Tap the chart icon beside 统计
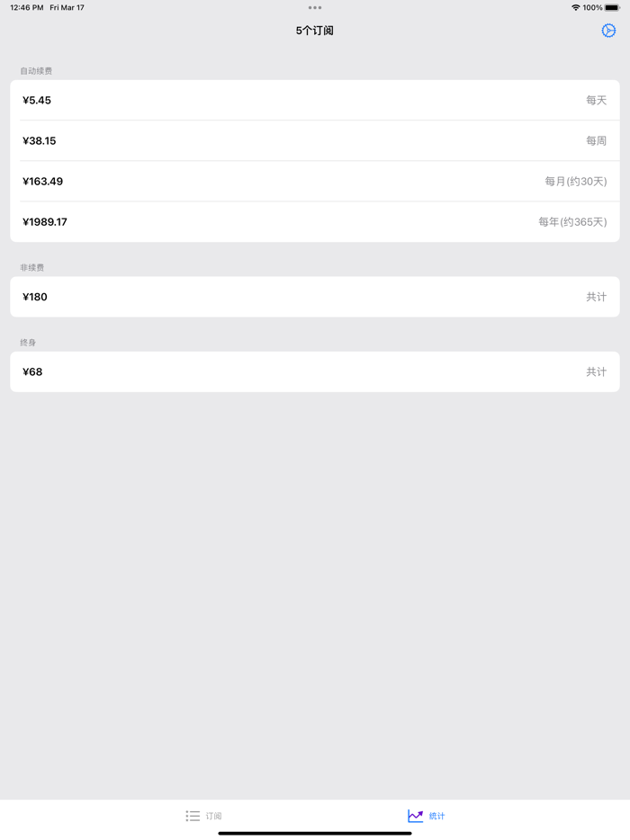The width and height of the screenshot is (630, 840). point(415,816)
